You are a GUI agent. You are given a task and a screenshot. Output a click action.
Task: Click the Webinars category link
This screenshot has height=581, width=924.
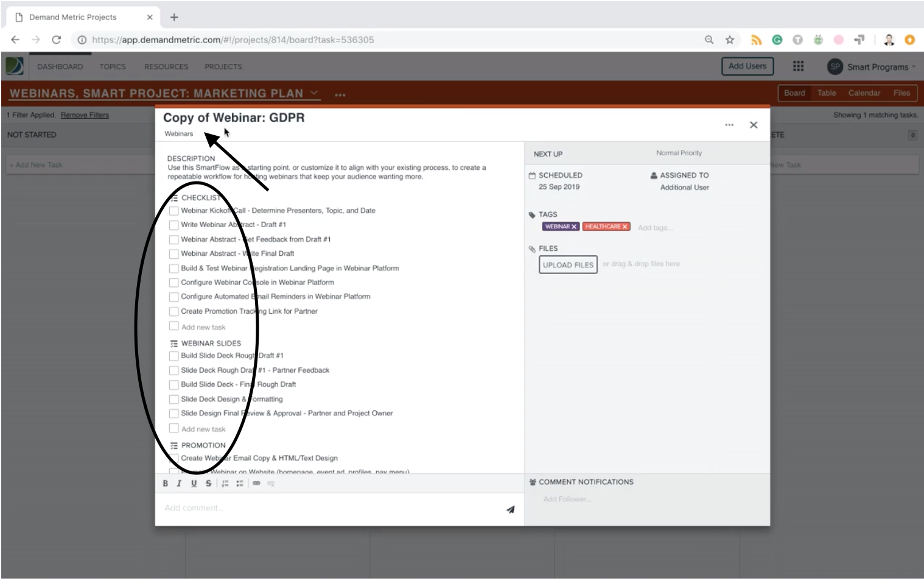[178, 134]
